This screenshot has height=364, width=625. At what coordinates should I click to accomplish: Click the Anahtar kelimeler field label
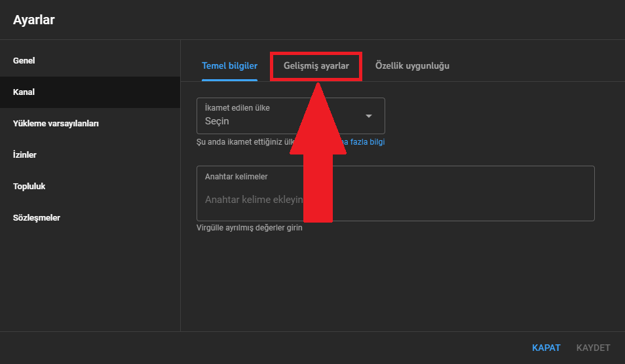[236, 177]
